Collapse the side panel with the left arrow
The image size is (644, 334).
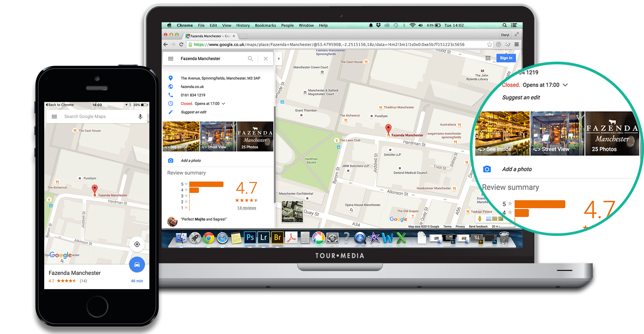278,59
